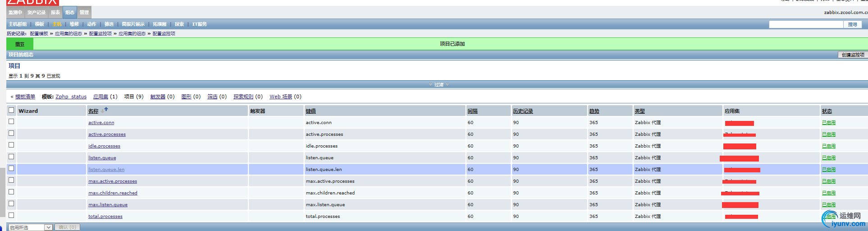Click the 搜寻 search button
The image size is (868, 231).
[852, 24]
